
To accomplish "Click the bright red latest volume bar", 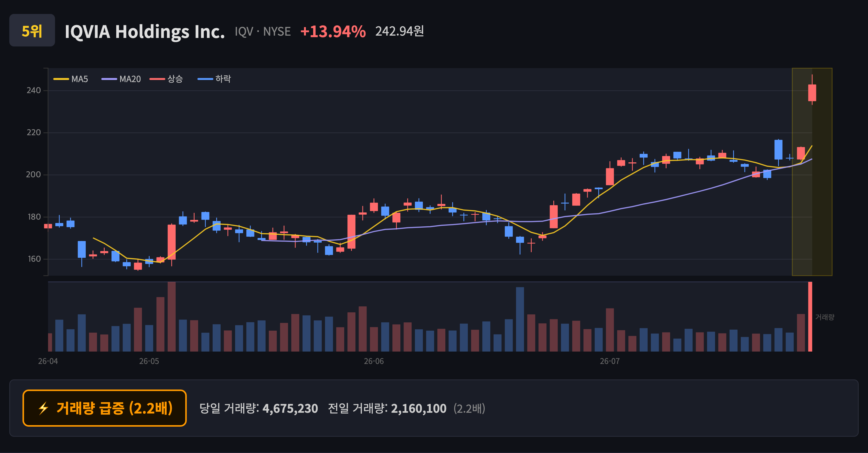I will pyautogui.click(x=810, y=317).
